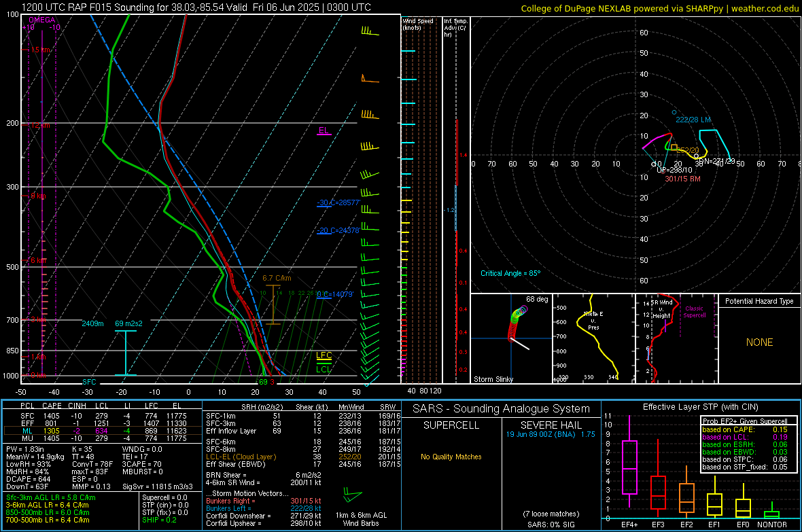Click the Critical Angle = 85° text
Image resolution: width=802 pixels, height=532 pixels.
pyautogui.click(x=510, y=273)
